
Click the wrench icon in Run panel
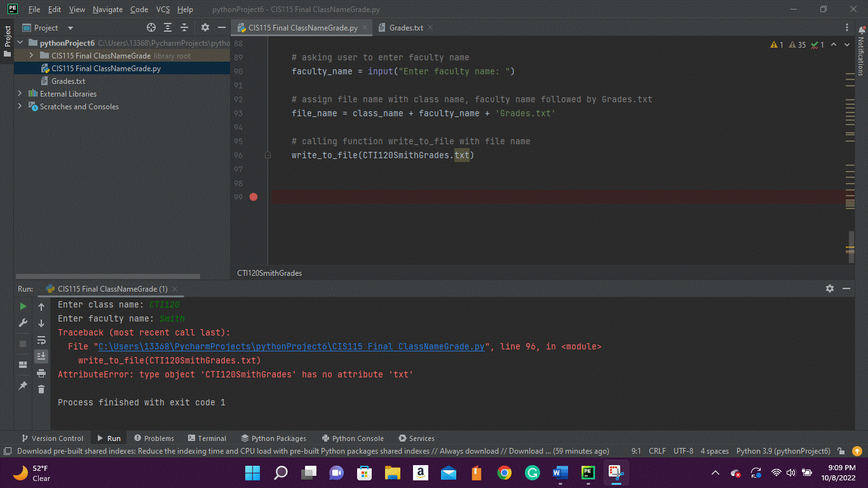click(23, 323)
